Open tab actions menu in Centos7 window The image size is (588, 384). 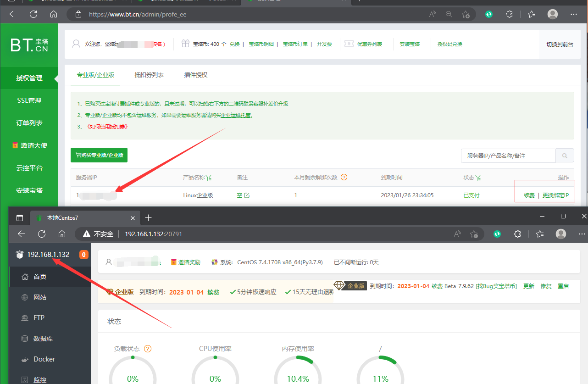[20, 218]
